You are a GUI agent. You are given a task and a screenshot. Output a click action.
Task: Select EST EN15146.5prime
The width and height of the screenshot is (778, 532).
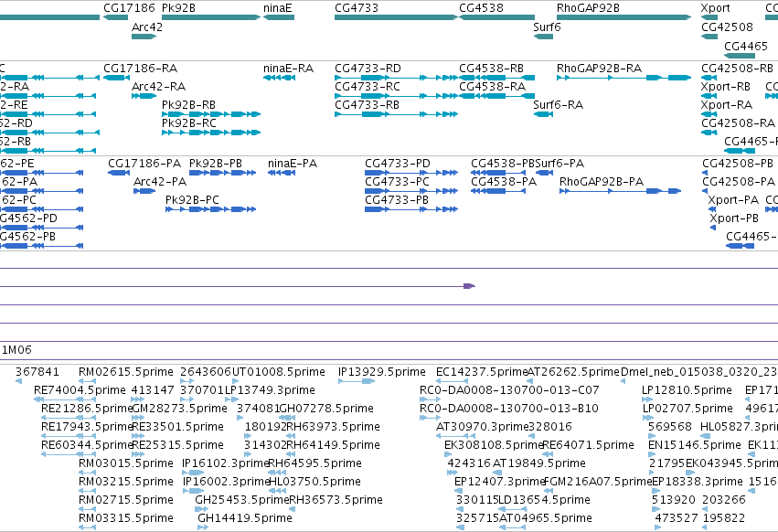point(695,445)
